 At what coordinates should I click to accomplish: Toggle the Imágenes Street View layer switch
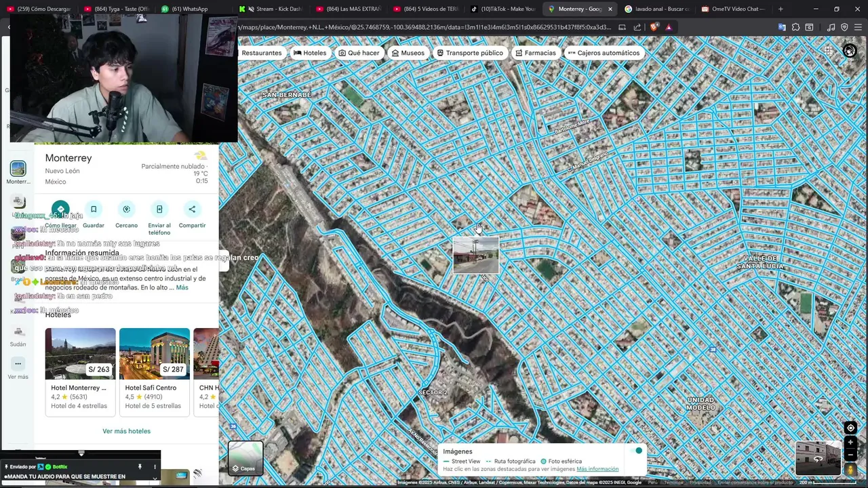pyautogui.click(x=636, y=451)
